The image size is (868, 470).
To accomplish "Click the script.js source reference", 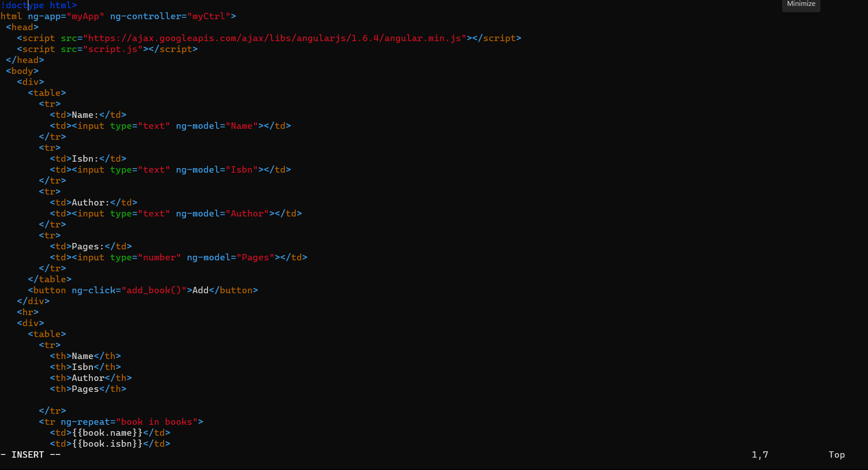I will (x=112, y=49).
